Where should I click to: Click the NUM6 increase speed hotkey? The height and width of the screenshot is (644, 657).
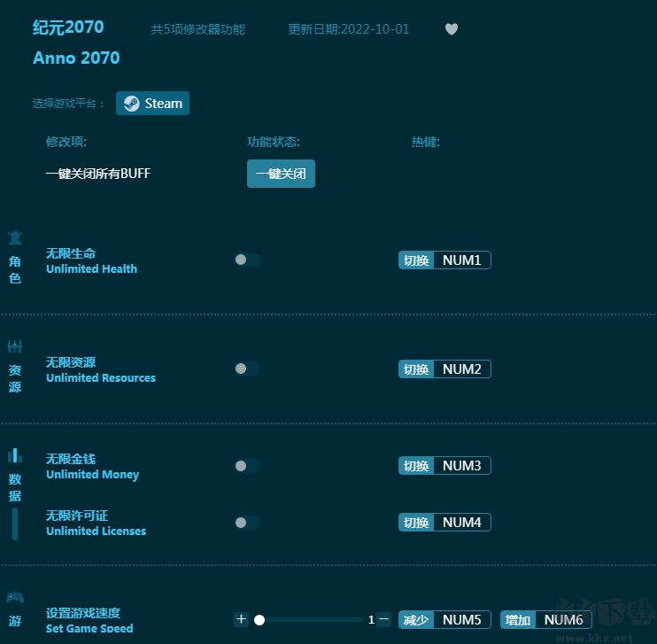pyautogui.click(x=563, y=620)
